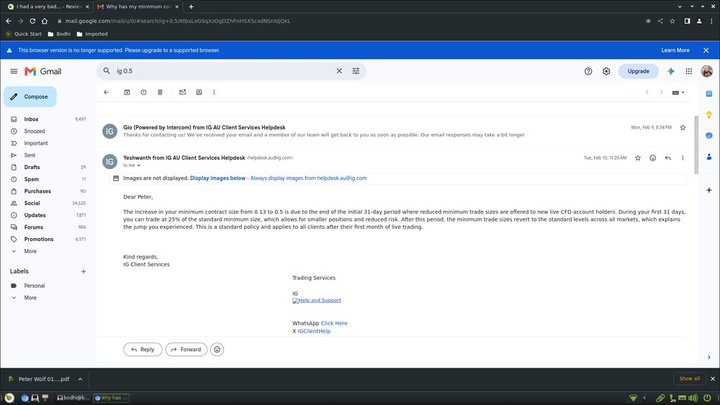Expand recipient details 'to me' arrow
Image resolution: width=720 pixels, height=405 pixels.
(138, 165)
